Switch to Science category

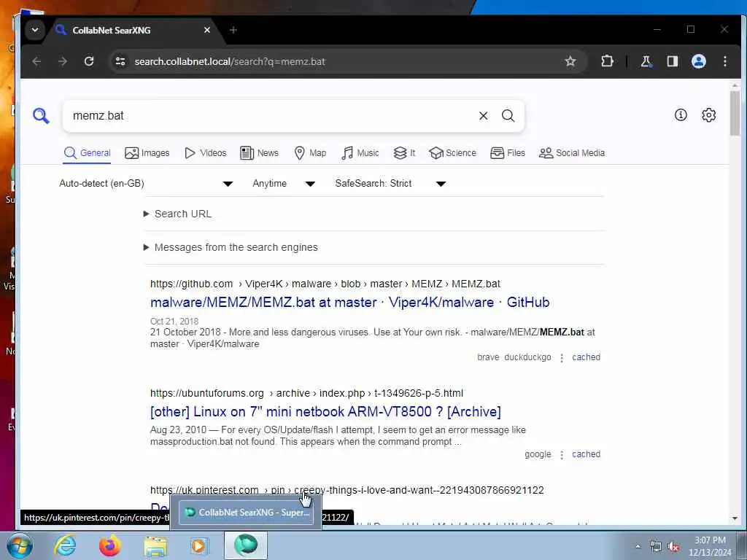452,153
